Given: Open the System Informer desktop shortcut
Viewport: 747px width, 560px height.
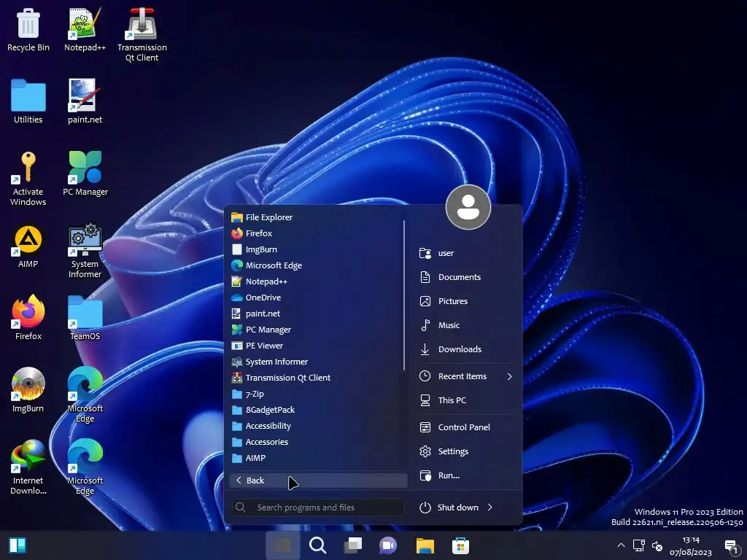Looking at the screenshot, I should 85,251.
